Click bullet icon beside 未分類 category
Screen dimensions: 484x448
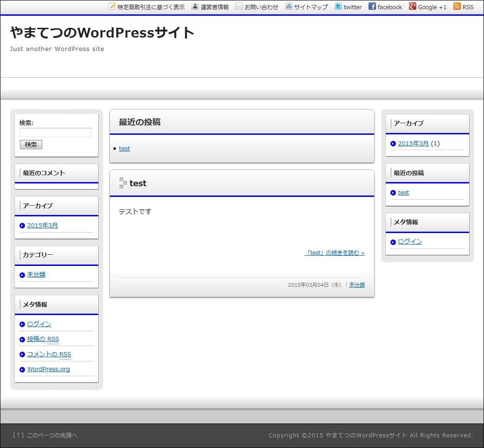coord(22,275)
